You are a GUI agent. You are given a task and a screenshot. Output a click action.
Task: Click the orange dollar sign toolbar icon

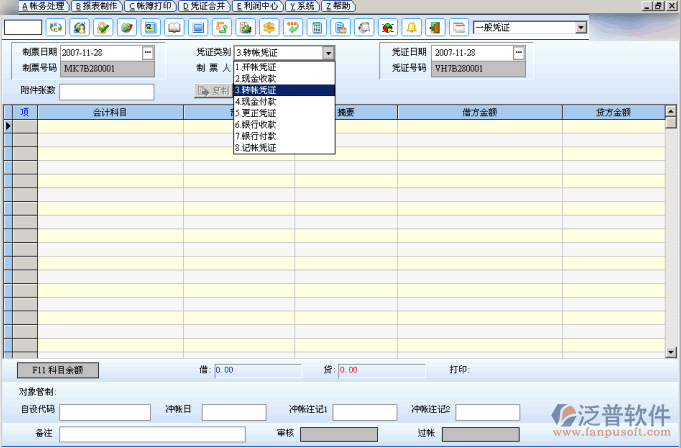[x=269, y=27]
